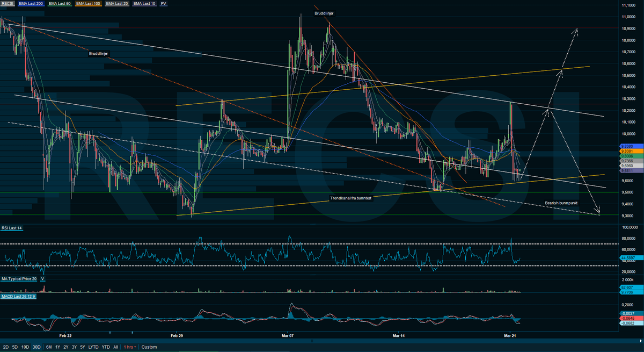Open the MA Typical Price 20 label
This screenshot has height=352, width=644.
pos(19,278)
